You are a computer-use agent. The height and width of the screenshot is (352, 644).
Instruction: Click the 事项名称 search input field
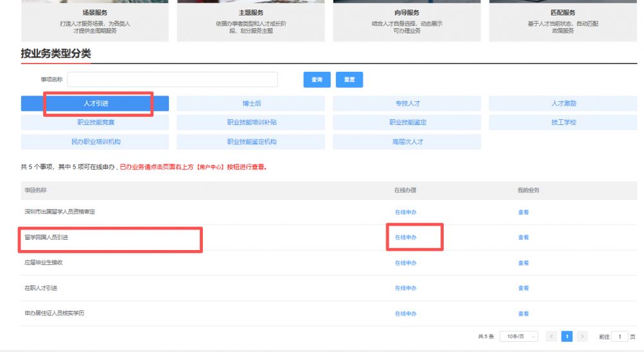172,80
